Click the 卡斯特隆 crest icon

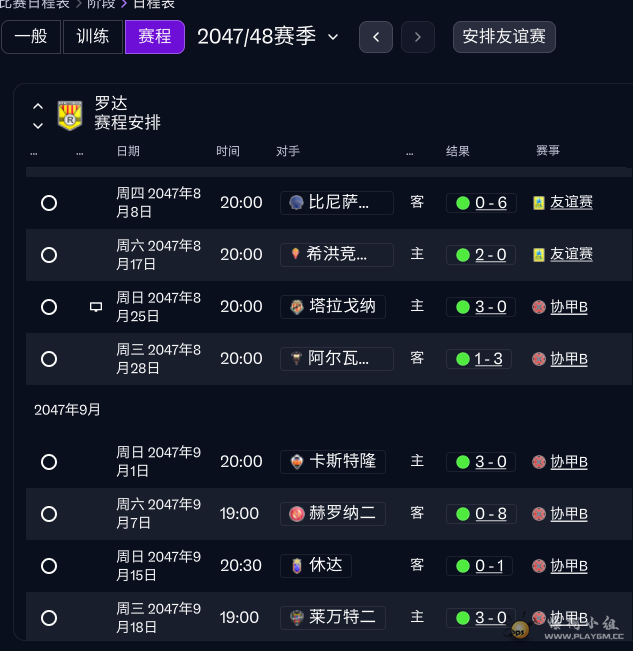297,462
